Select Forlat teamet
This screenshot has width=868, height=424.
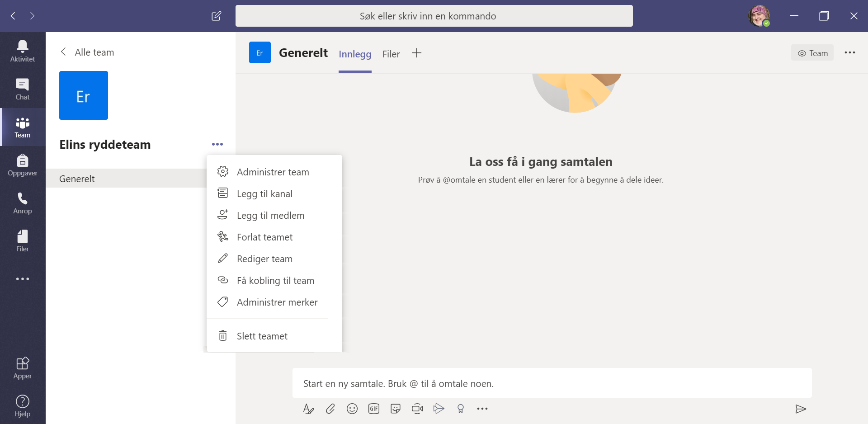point(274,237)
